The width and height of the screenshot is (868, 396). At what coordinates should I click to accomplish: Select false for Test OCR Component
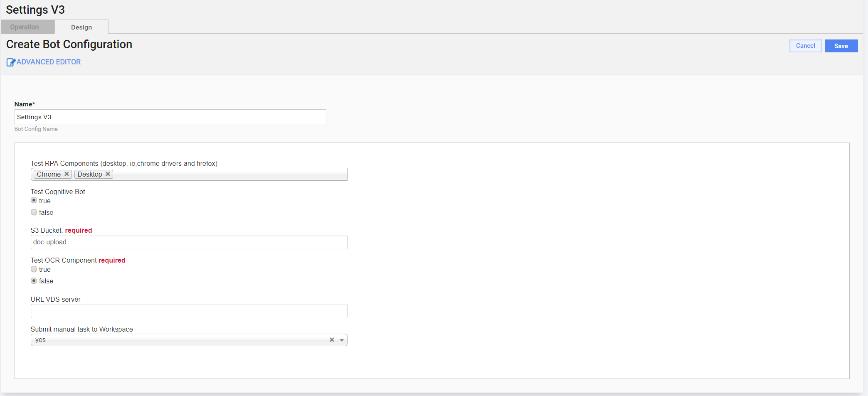pos(34,281)
